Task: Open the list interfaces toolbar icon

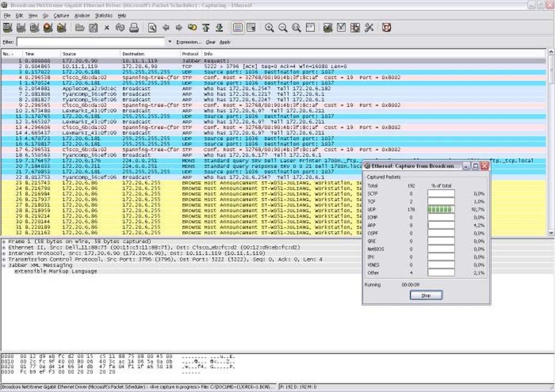Action: [8, 28]
